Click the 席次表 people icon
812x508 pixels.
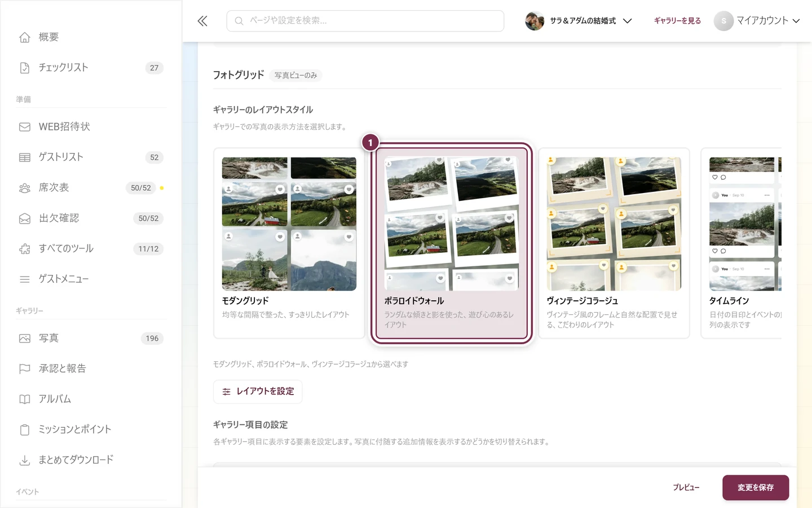(25, 188)
